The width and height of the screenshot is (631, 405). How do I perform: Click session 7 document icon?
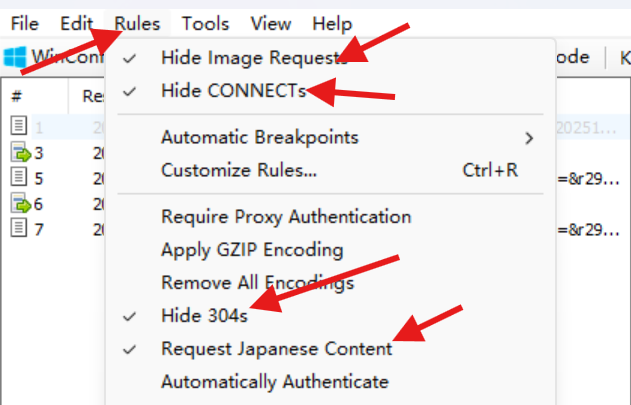[20, 228]
